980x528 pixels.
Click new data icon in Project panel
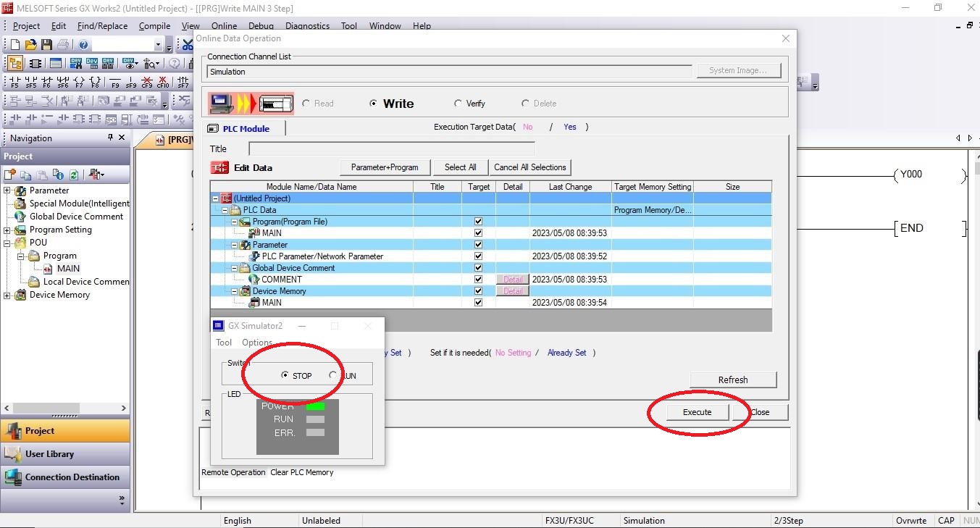tap(10, 175)
